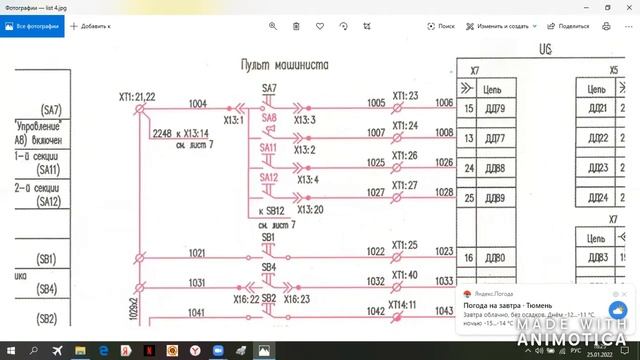Click the SB1 button label in diagram
Image resolution: width=640 pixels, height=360 pixels.
point(268,238)
